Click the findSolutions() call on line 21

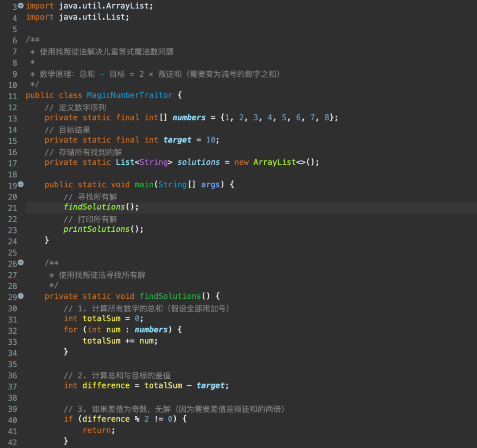click(x=101, y=207)
